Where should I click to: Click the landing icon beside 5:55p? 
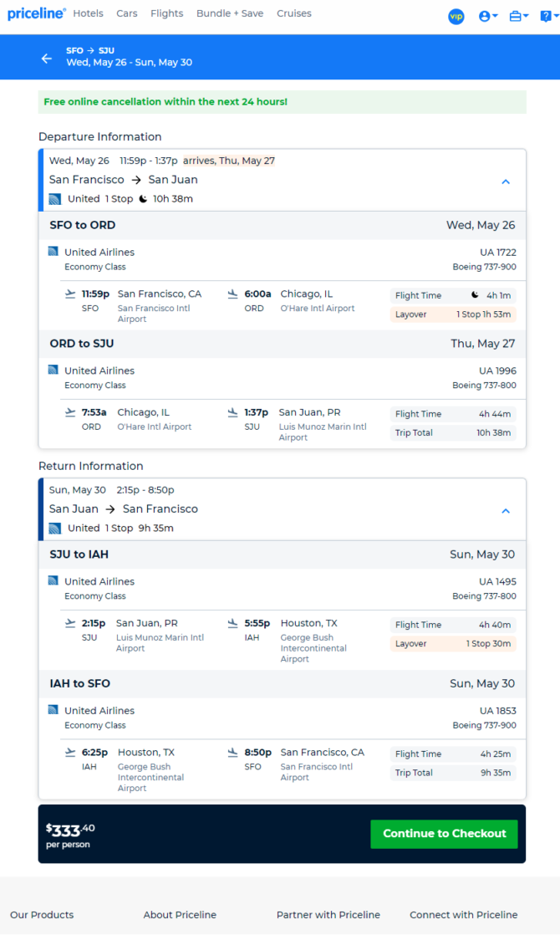233,623
